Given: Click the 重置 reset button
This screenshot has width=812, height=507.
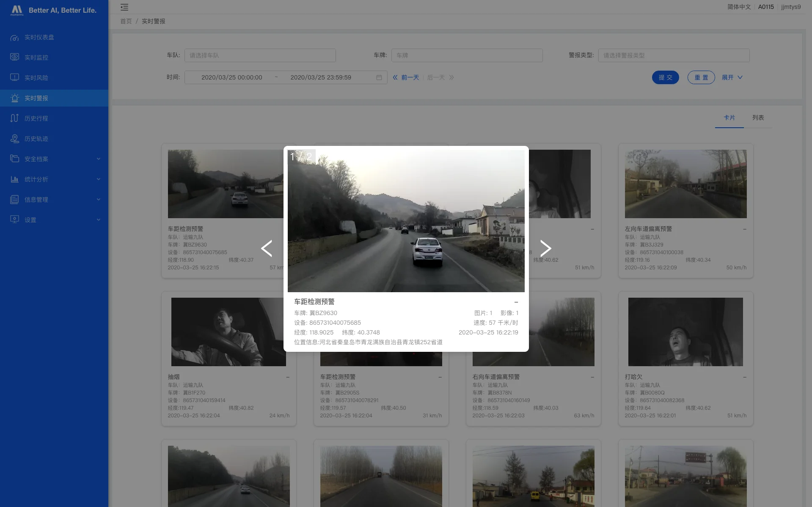Looking at the screenshot, I should (701, 77).
